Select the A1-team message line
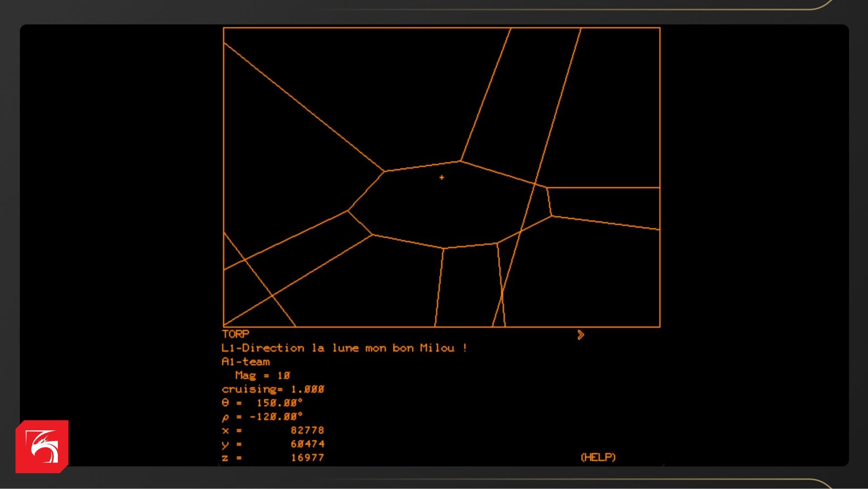868x489 pixels. pyautogui.click(x=245, y=362)
